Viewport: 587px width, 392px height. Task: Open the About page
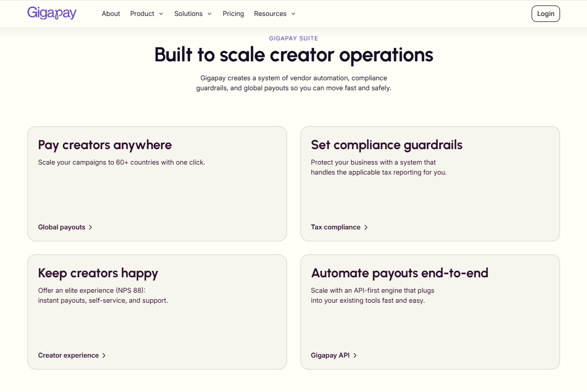pos(111,14)
